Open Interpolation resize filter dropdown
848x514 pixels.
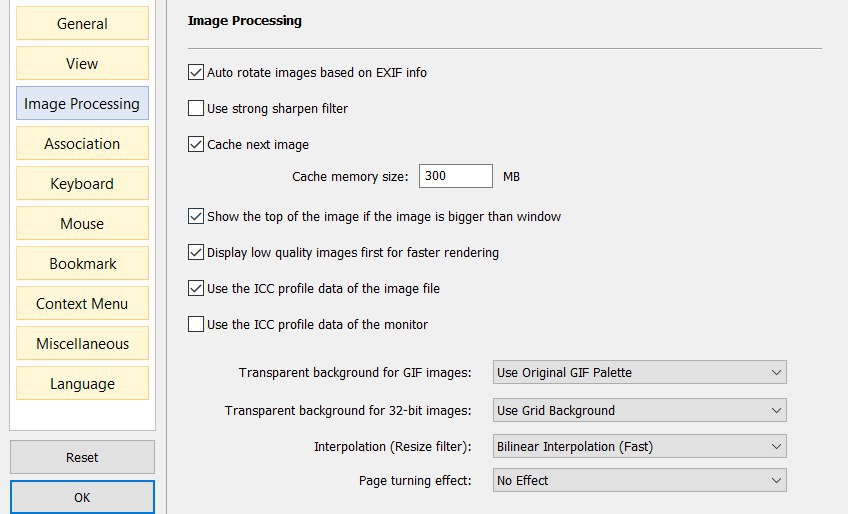tap(639, 446)
